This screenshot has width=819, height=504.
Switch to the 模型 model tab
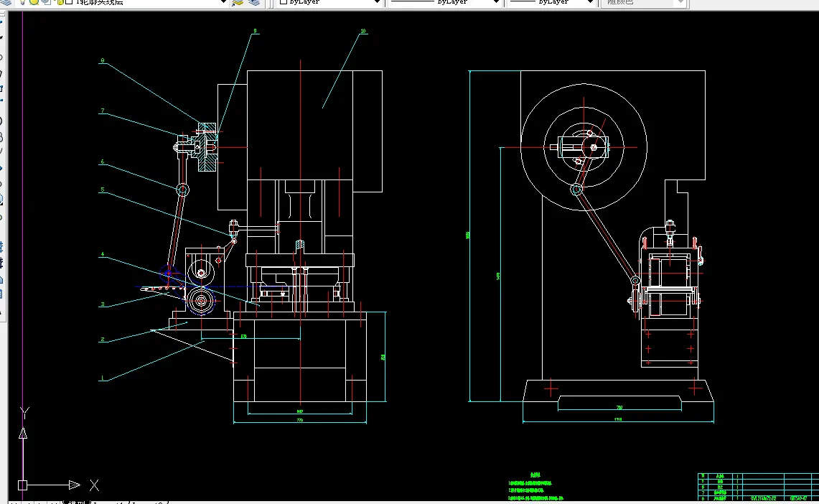[76, 502]
